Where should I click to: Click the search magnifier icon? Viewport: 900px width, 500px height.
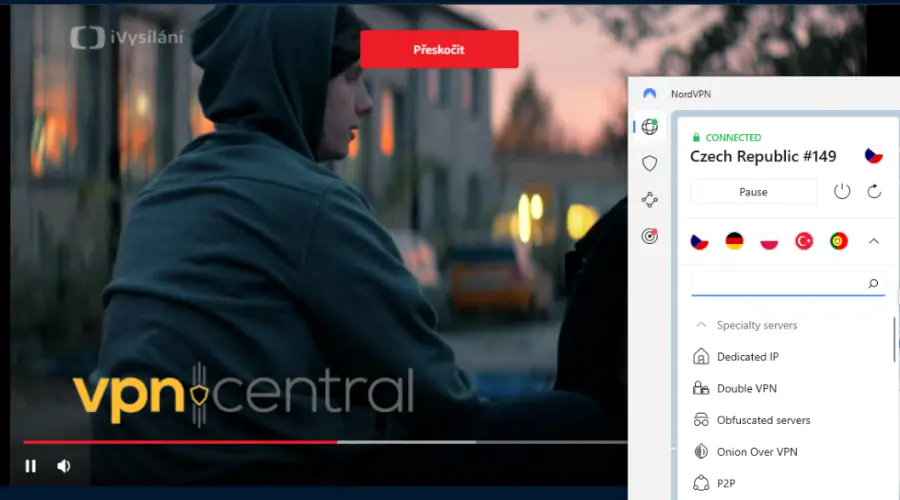873,284
